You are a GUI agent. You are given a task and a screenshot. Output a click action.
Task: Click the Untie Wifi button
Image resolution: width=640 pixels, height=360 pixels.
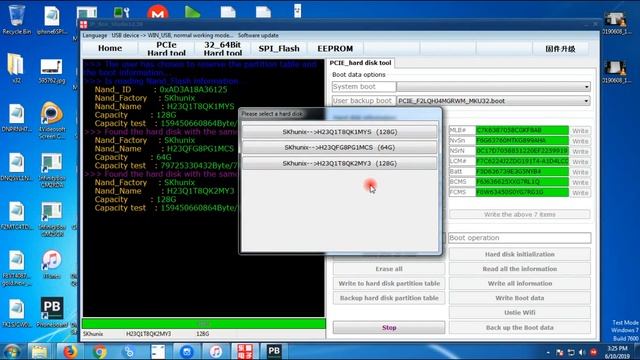tap(520, 313)
